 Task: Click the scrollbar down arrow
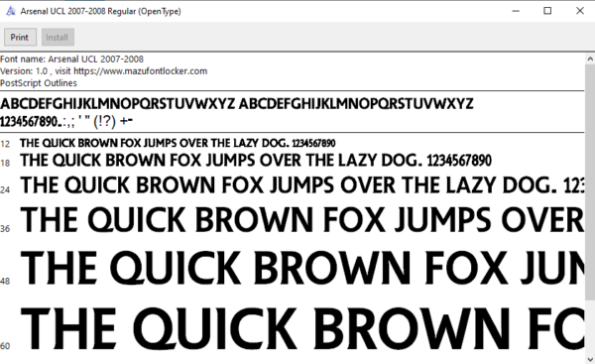pyautogui.click(x=590, y=359)
